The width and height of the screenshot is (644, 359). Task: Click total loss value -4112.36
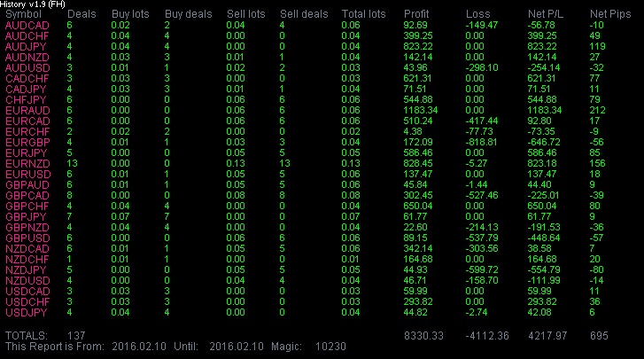(487, 336)
